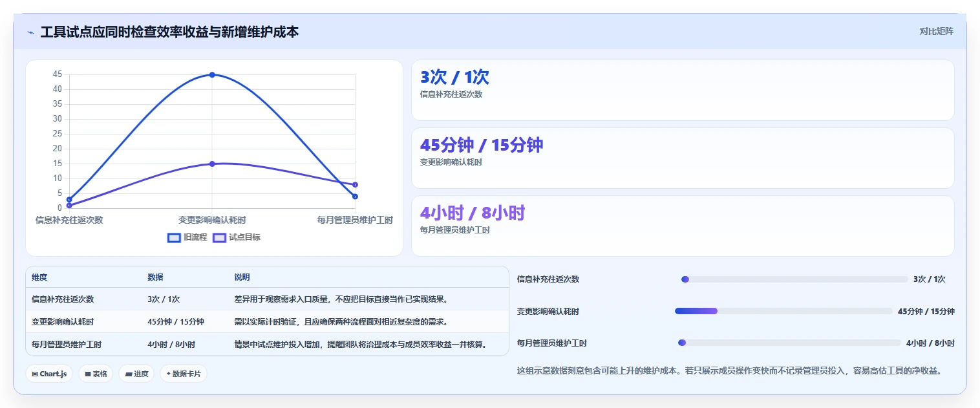This screenshot has width=980, height=408.
Task: Click the note starting 差异用于观察需求入口质量
Action: [341, 299]
